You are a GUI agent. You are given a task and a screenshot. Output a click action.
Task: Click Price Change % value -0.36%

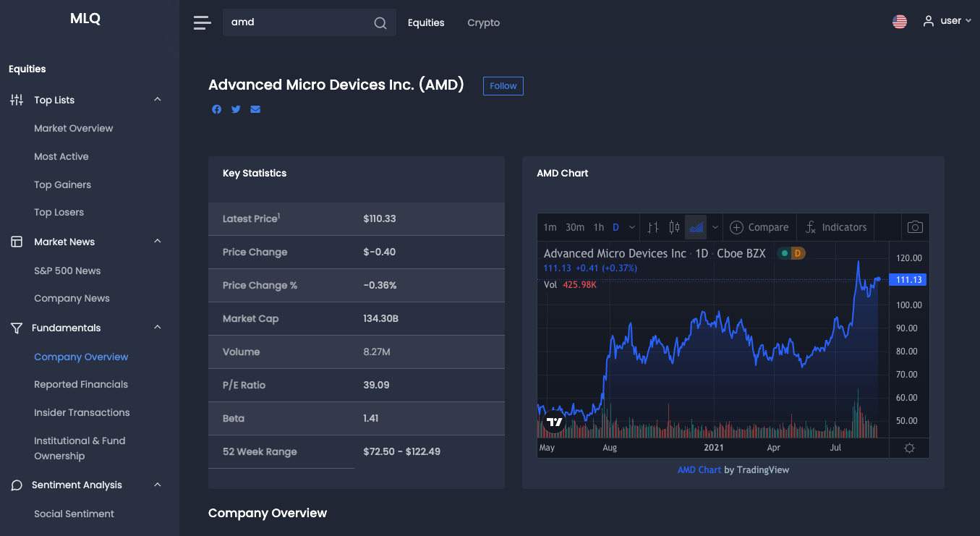(380, 285)
